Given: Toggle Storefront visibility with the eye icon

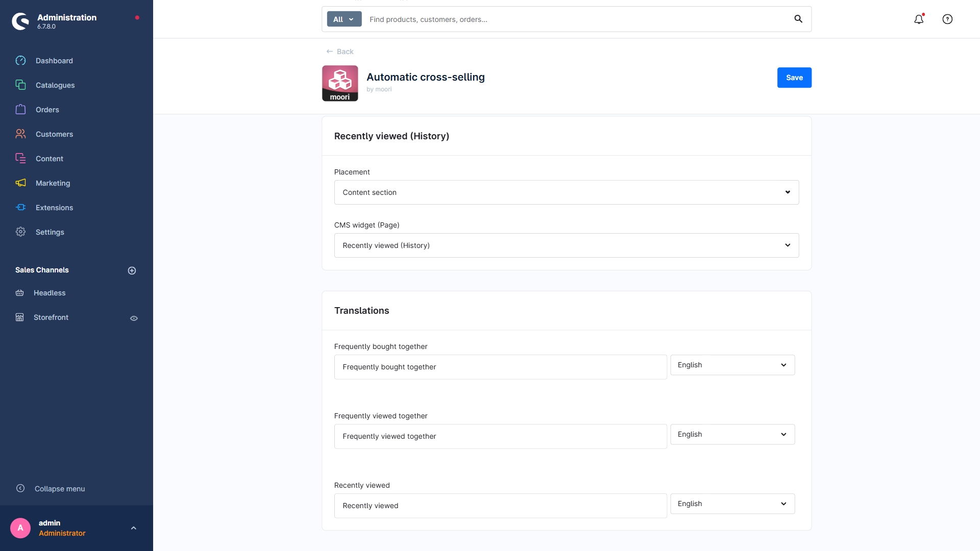Looking at the screenshot, I should 134,318.
